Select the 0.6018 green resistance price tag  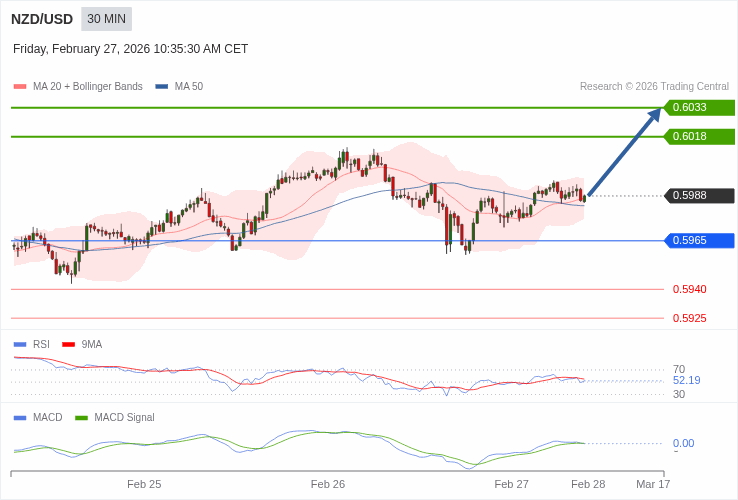click(699, 137)
